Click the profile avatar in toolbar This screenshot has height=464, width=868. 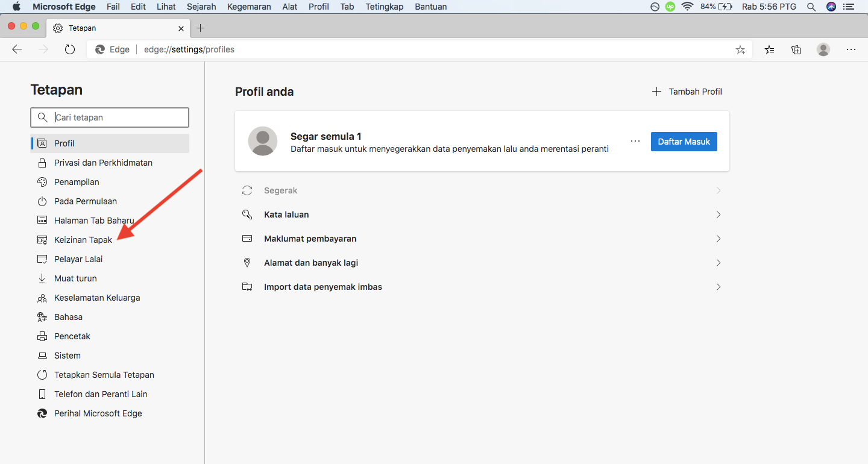823,49
